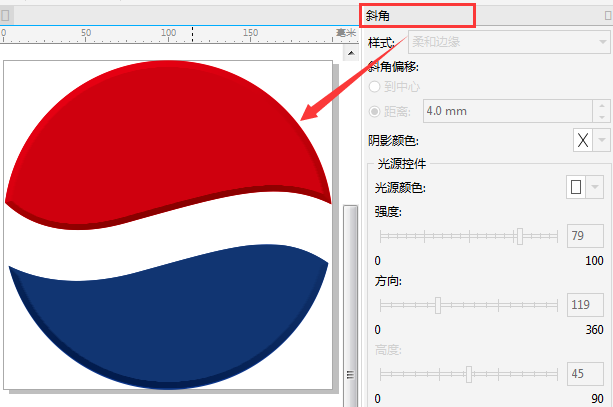Click the docker options icon beside 斜角 title
The height and width of the screenshot is (407, 613).
point(608,16)
